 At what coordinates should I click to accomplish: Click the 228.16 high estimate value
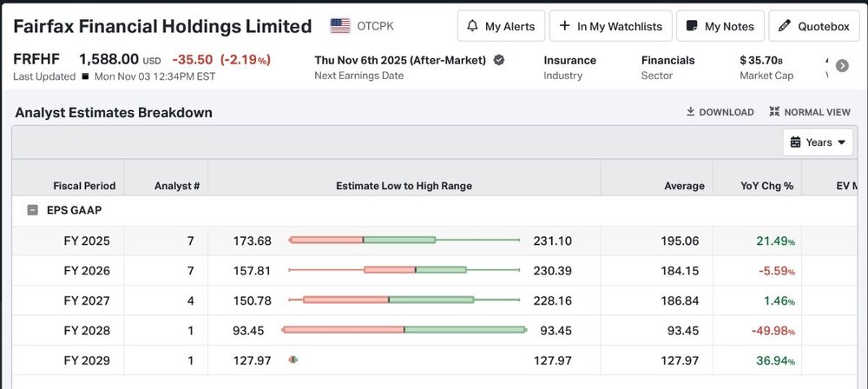coord(552,301)
